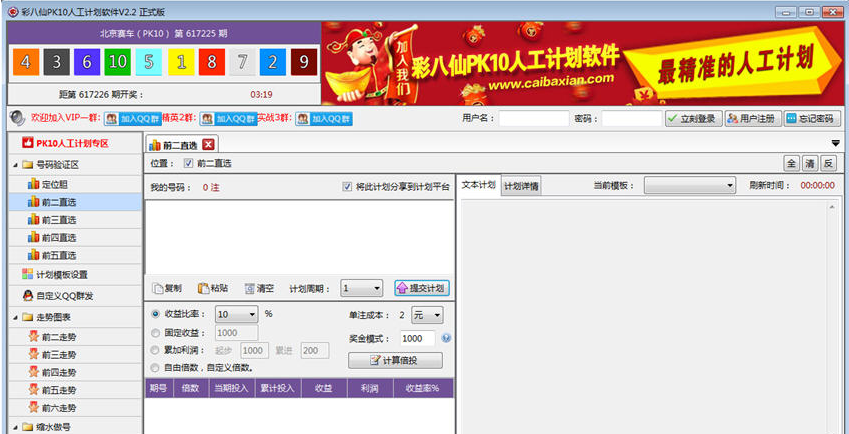Open the 当前模板 dropdown
Screen dimensions: 849x434
tap(689, 186)
